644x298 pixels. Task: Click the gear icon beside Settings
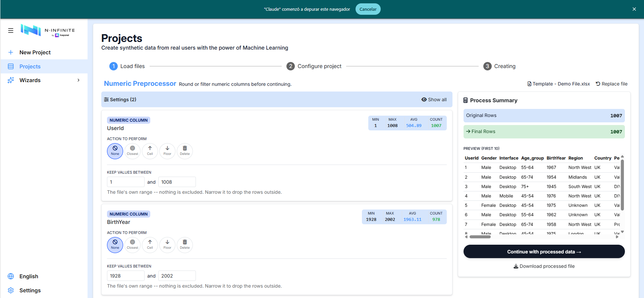[11, 290]
